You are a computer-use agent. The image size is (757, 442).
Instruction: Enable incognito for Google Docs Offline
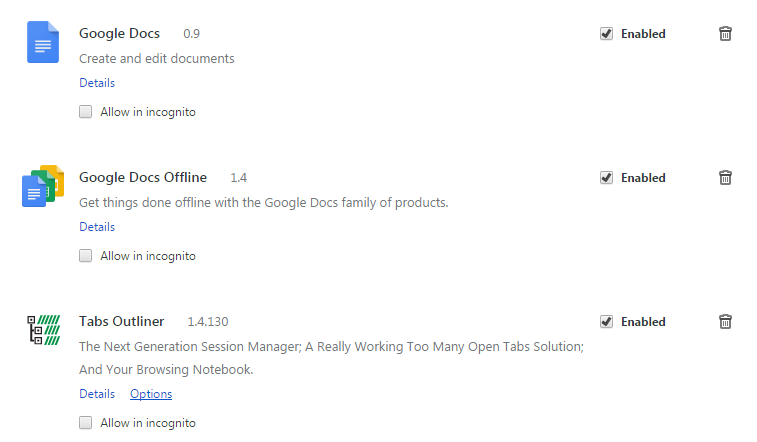(x=86, y=256)
